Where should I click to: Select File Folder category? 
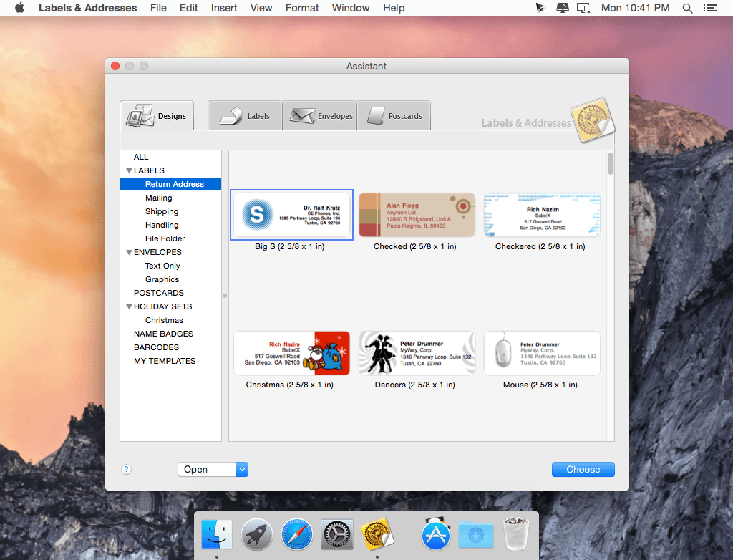(170, 238)
